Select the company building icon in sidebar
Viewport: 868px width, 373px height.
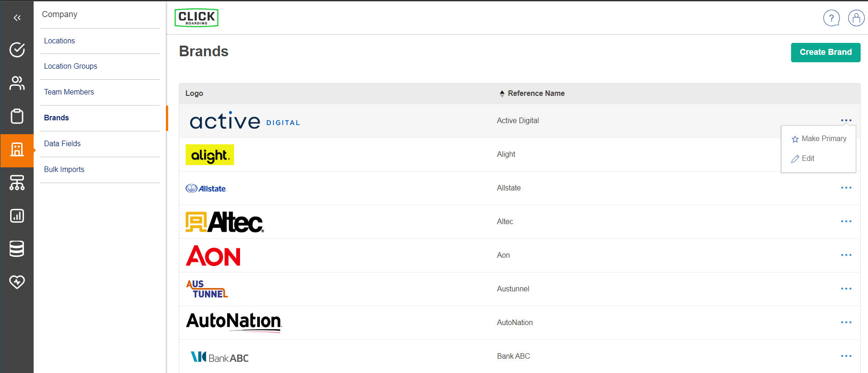click(17, 150)
